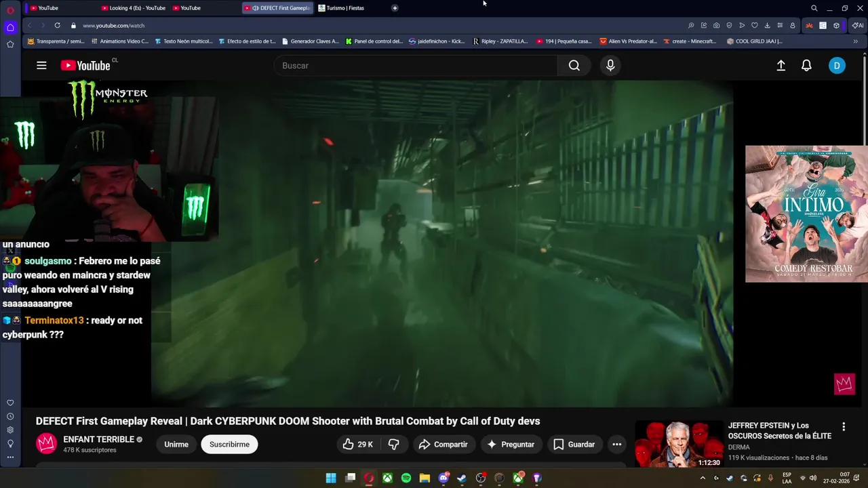
Task: Open the YouTube upload/create icon
Action: pos(781,66)
